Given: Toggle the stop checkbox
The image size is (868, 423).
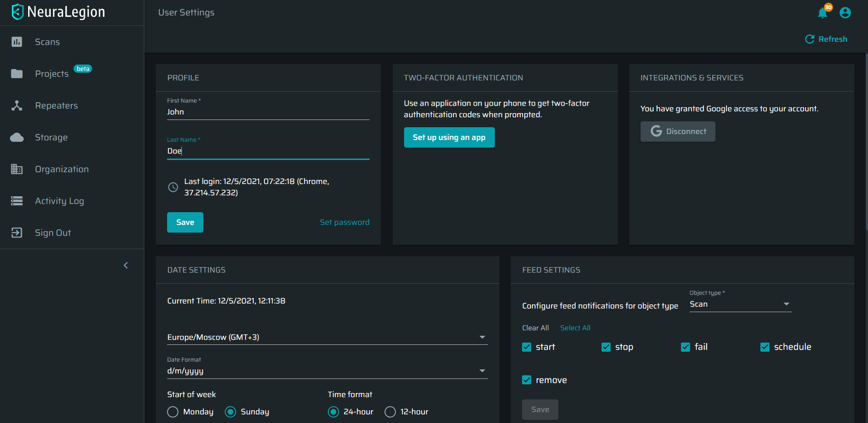Looking at the screenshot, I should pyautogui.click(x=606, y=347).
